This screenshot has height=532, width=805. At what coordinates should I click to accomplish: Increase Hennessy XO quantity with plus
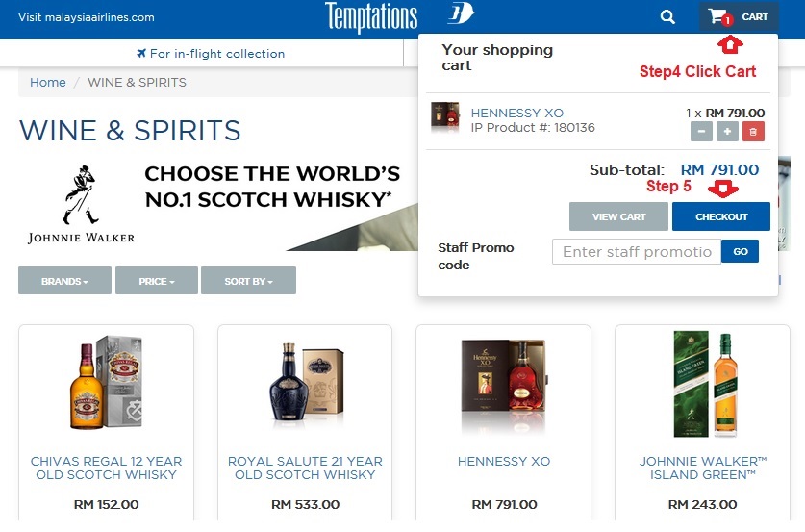pos(727,132)
